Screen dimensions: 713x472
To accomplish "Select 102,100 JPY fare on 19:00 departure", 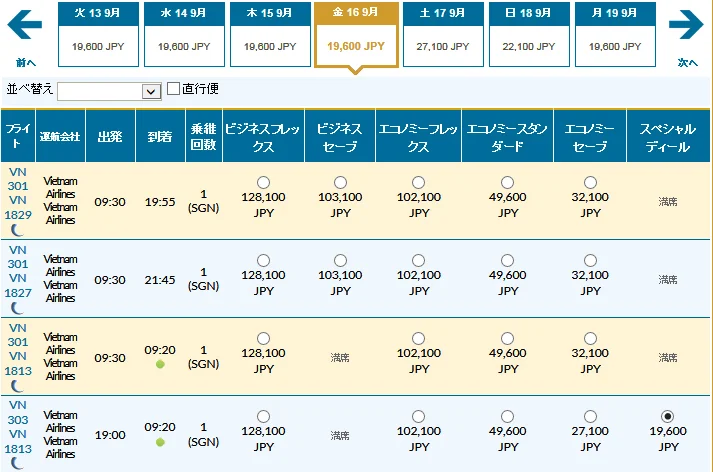I will point(418,417).
